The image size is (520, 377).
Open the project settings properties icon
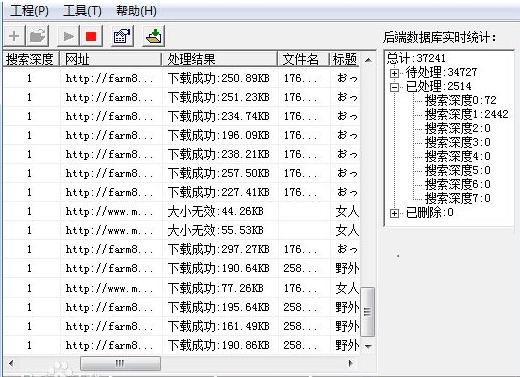point(122,36)
